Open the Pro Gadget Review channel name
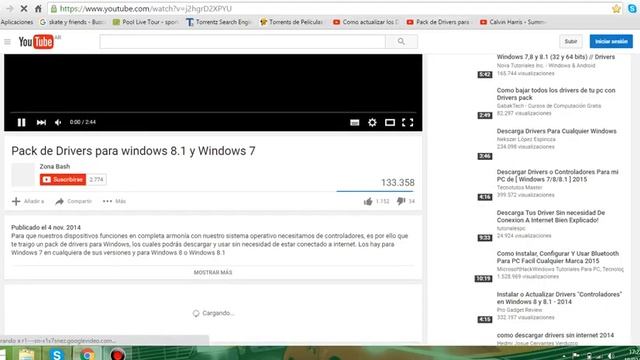 tap(519, 310)
